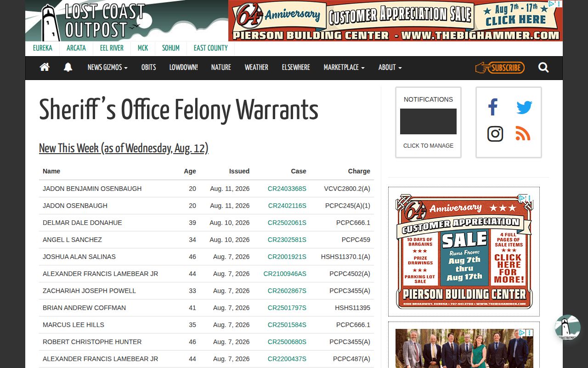Open the Pierson Building Center sidebar ad
Screen dimensions: 588x368
click(x=464, y=252)
